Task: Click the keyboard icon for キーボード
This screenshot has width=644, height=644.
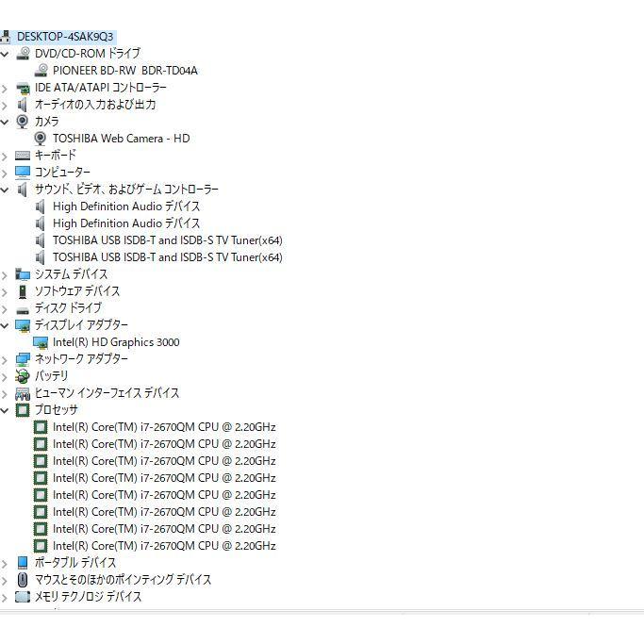Action: click(x=23, y=156)
